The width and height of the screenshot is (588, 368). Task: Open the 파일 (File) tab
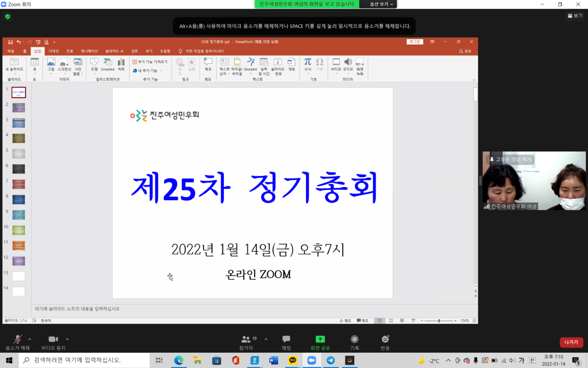10,51
